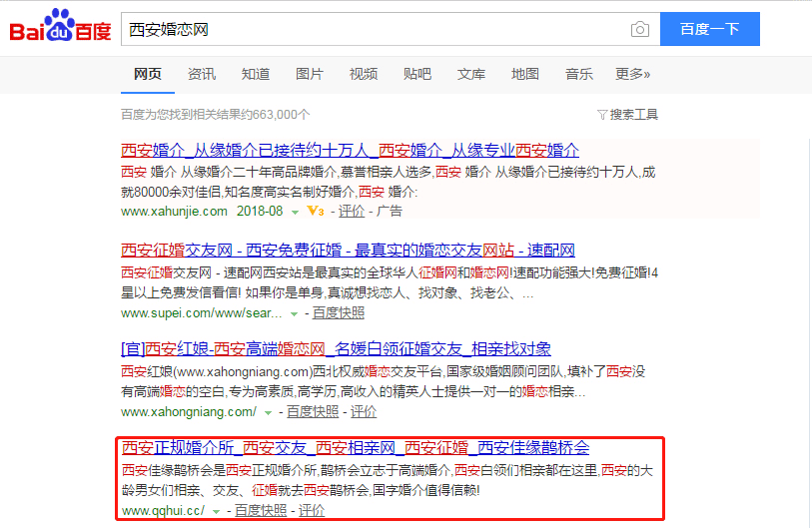Open 百度快照 for qqhui.cc result
The width and height of the screenshot is (812, 528).
click(261, 511)
